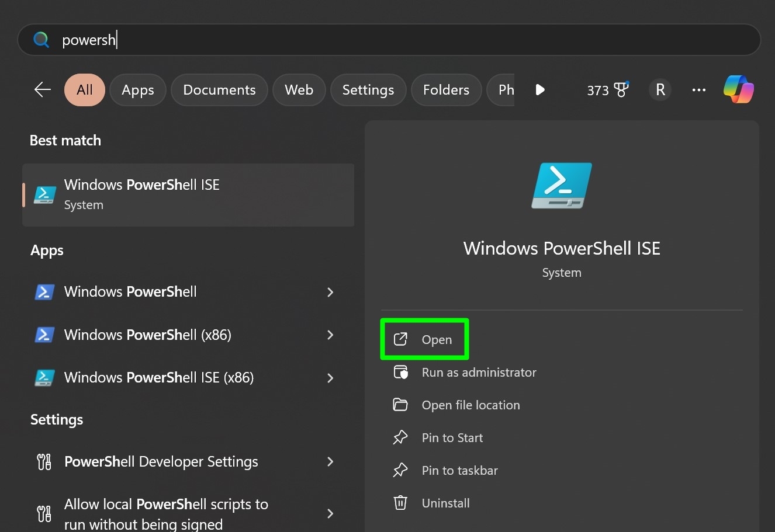Switch to the Folders filter tab
The image size is (775, 532).
[447, 90]
